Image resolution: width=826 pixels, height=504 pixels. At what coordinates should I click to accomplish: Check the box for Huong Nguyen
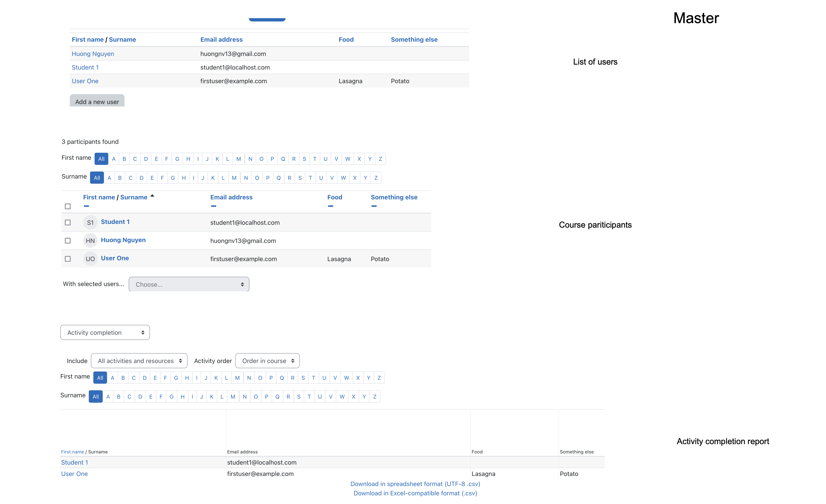pyautogui.click(x=68, y=241)
